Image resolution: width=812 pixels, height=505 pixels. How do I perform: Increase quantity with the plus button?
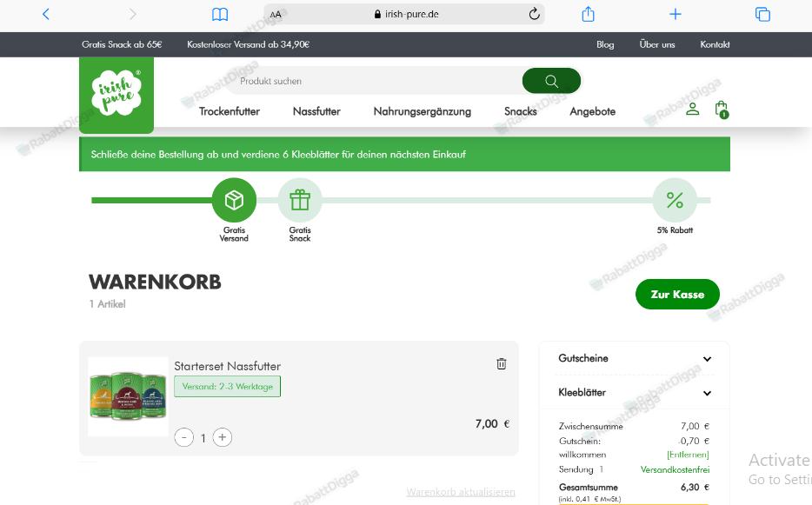click(x=223, y=438)
